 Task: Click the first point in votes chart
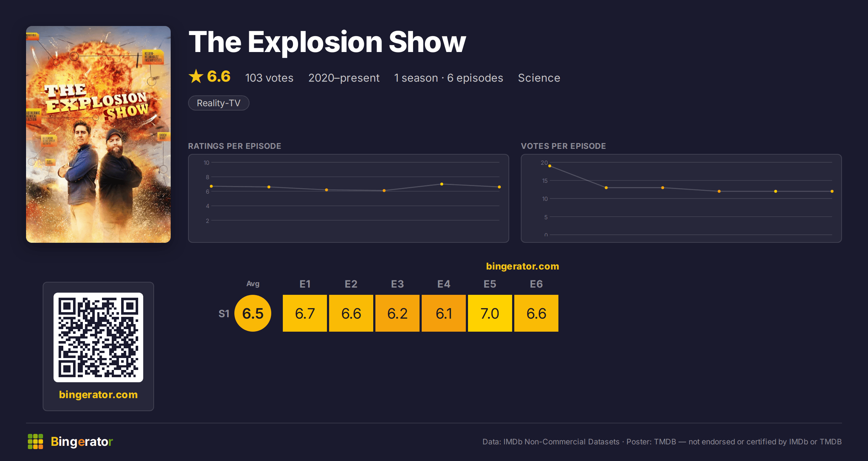pos(550,166)
